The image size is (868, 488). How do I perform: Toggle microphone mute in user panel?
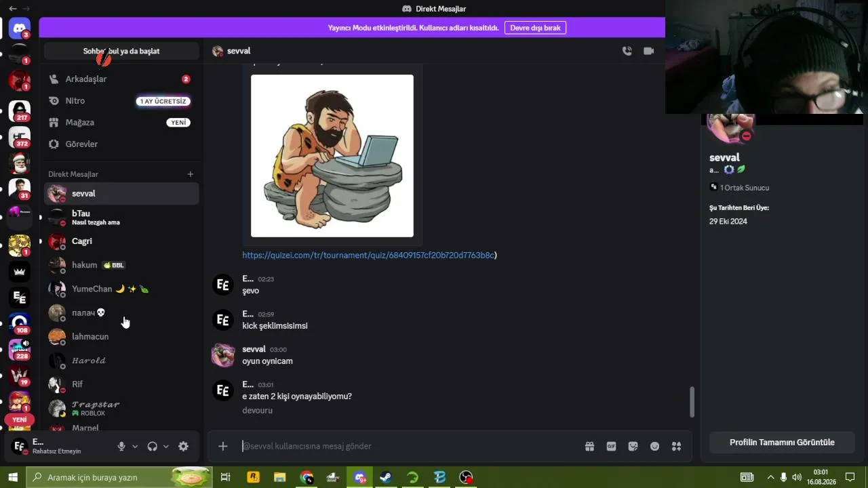coord(121,446)
